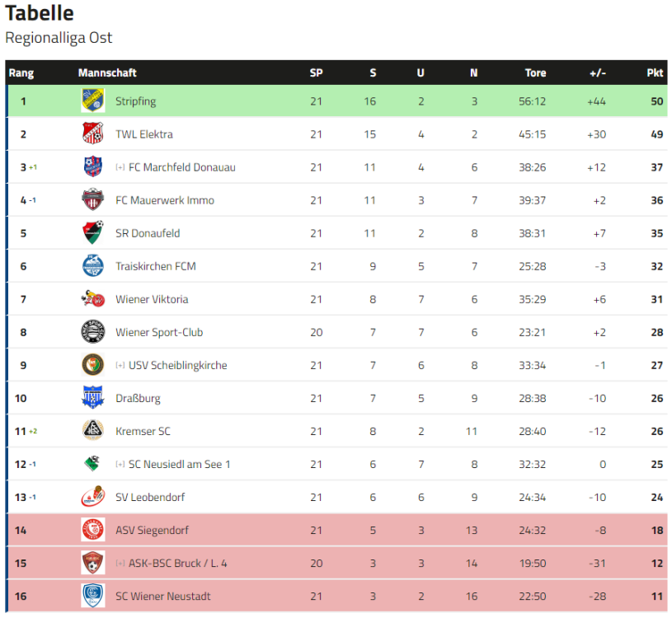Expand the [+] next to SC Neusiedl am See
Image resolution: width=672 pixels, height=618 pixels.
(120, 464)
